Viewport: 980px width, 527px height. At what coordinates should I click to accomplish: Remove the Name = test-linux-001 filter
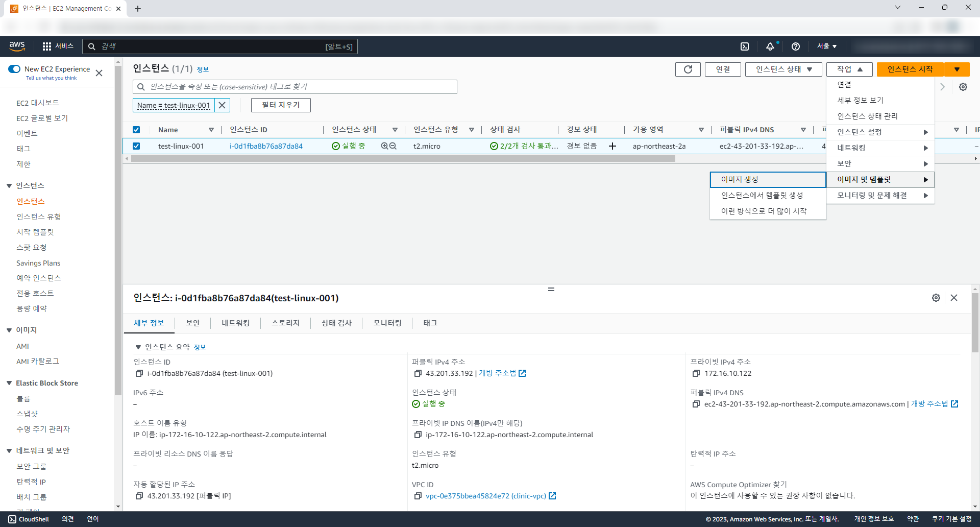tap(222, 105)
